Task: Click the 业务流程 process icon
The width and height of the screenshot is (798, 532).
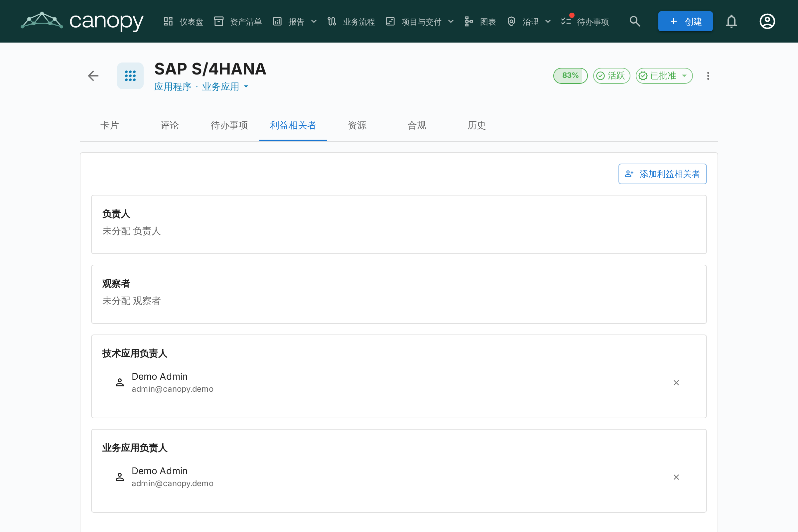Action: coord(332,21)
